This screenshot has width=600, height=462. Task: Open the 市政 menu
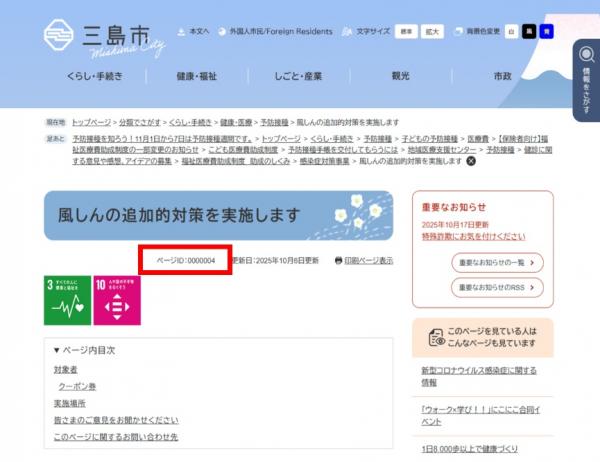pos(502,76)
